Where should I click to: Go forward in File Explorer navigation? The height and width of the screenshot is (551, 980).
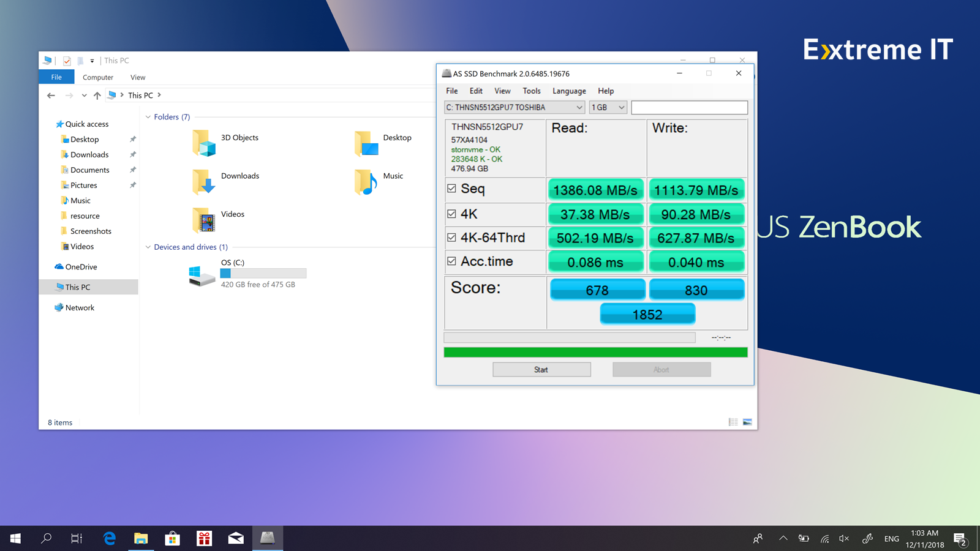69,95
